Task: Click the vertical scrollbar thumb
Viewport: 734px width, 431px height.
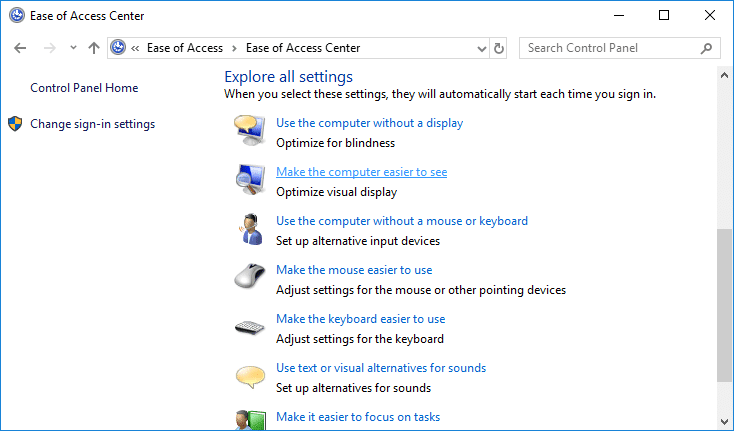Action: pyautogui.click(x=725, y=305)
